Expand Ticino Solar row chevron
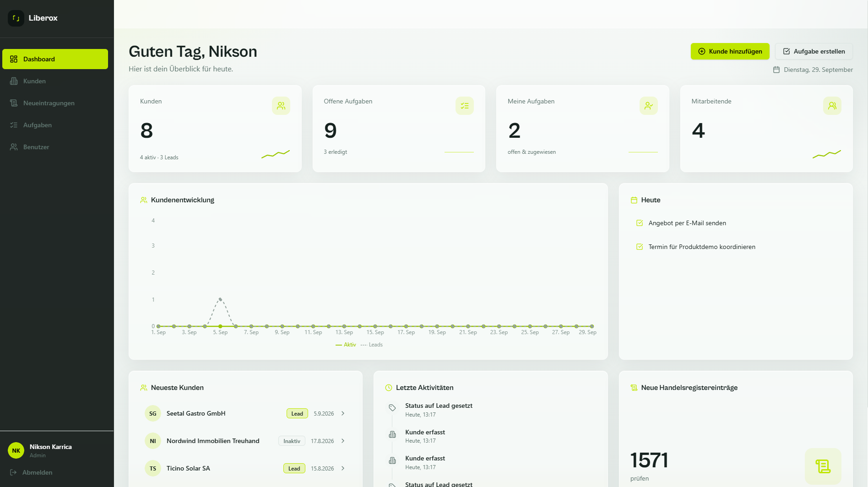Screen dimensions: 868x487 [x=343, y=468]
